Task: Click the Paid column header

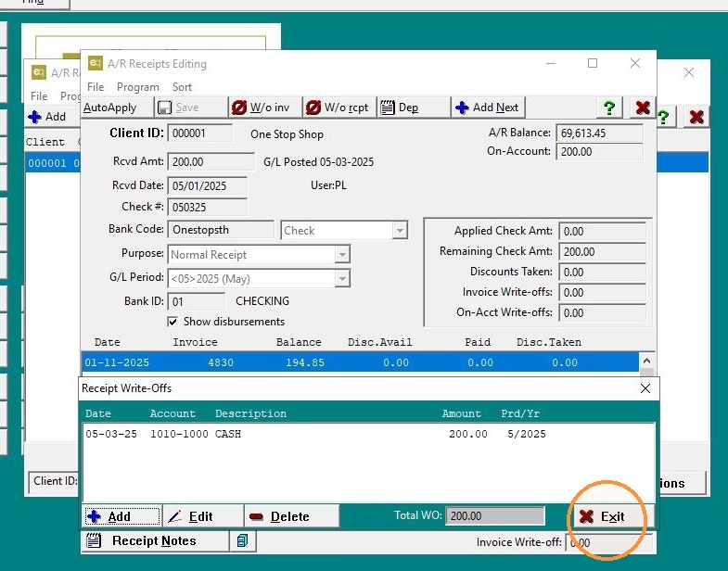Action: [x=478, y=342]
